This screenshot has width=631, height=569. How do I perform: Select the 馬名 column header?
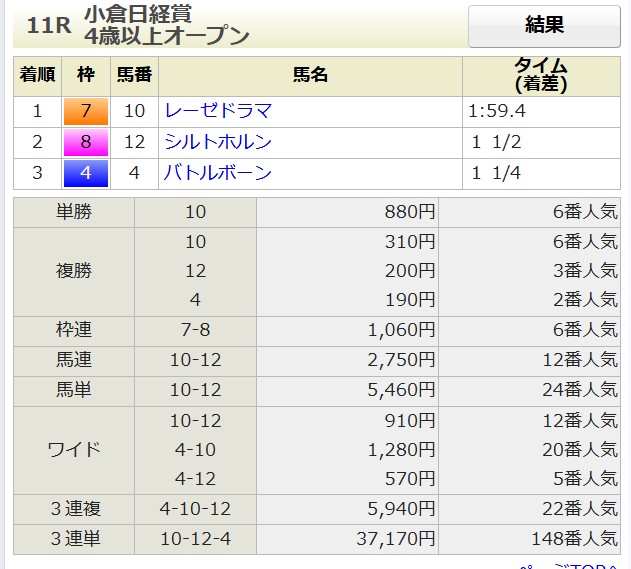(310, 76)
